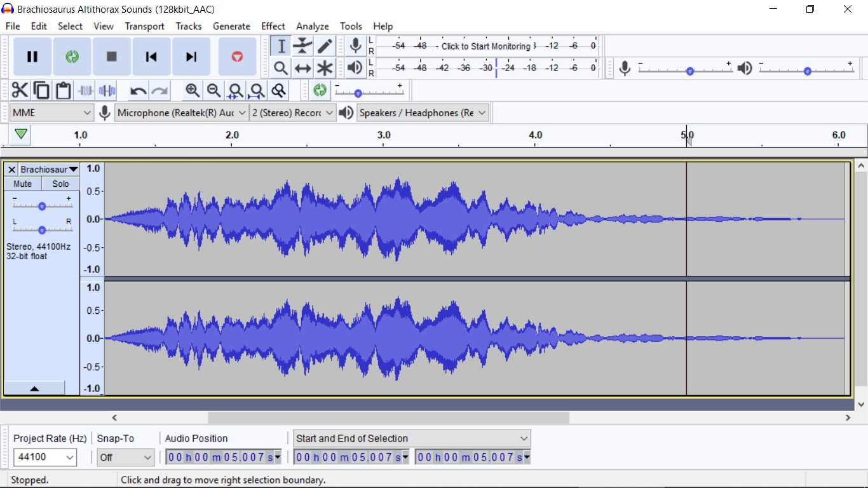Select the Zoom (magnifier) tool
Screen dimensions: 868x488
281,68
